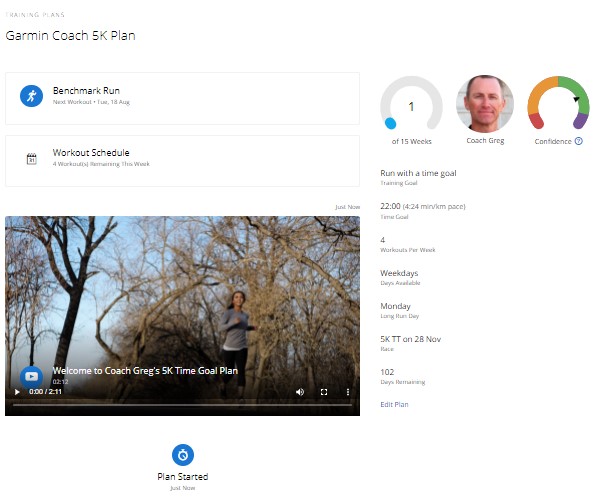Open the Edit Plan link

click(394, 404)
